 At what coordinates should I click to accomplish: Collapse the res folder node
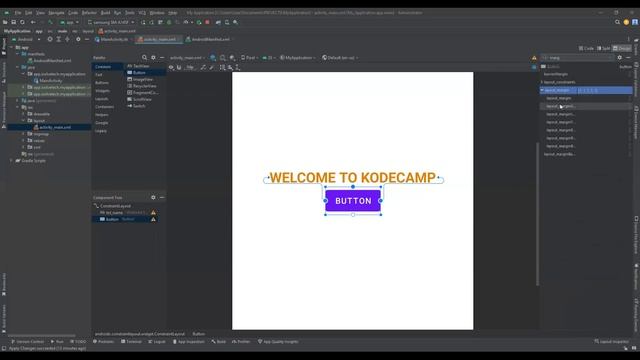coord(17,107)
